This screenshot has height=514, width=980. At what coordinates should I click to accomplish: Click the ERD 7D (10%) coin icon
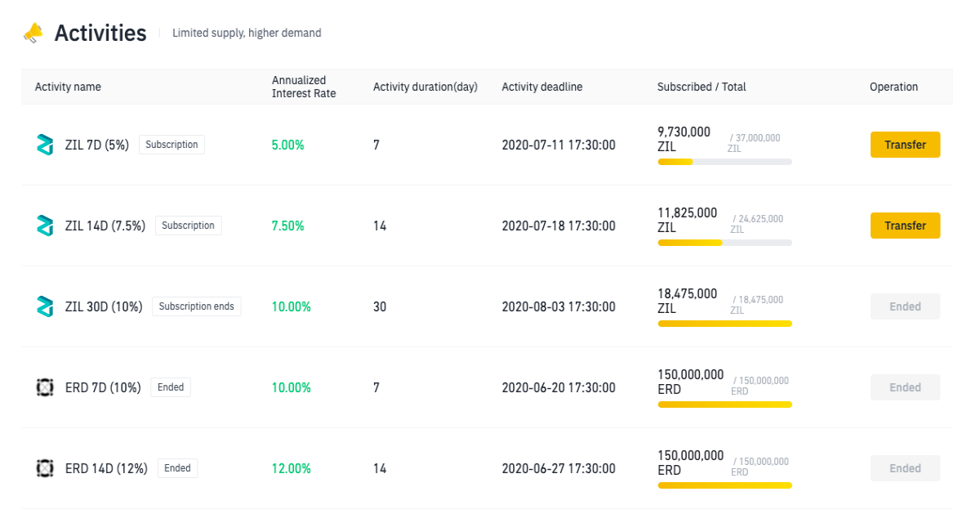pyautogui.click(x=45, y=387)
